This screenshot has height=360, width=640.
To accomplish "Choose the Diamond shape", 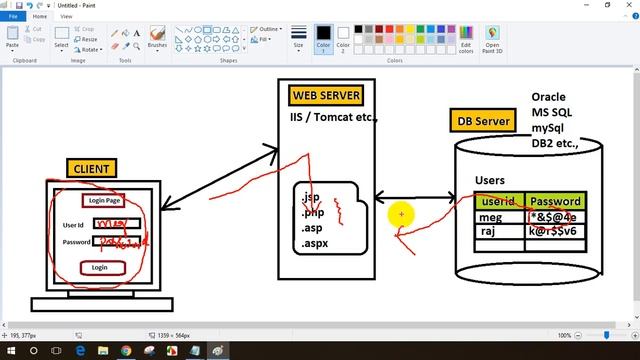I will click(188, 40).
